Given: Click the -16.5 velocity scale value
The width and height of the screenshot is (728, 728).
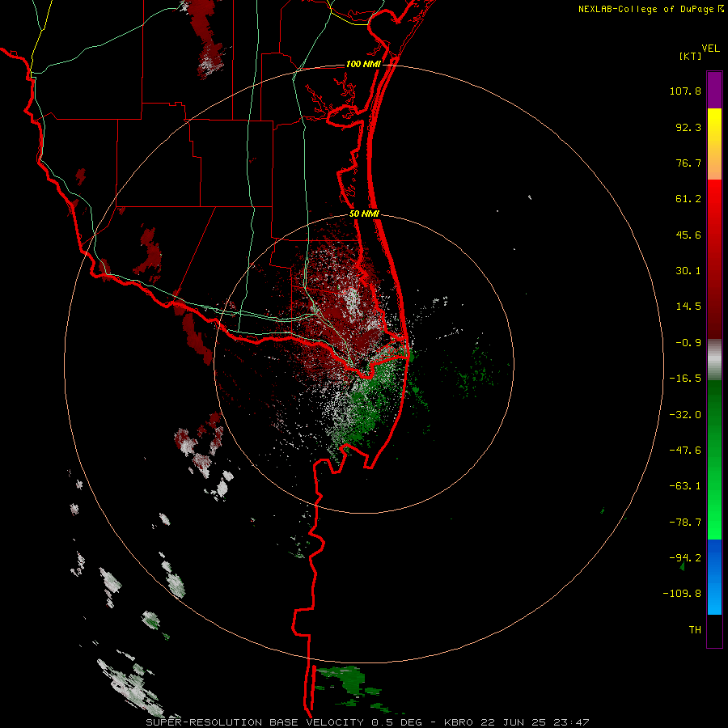Looking at the screenshot, I should (685, 379).
